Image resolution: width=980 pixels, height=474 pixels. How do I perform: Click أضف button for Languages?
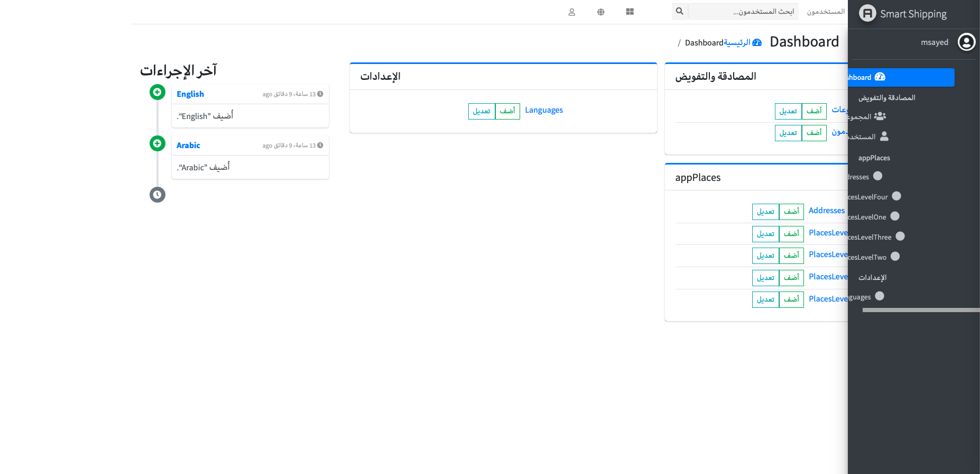coord(507,111)
